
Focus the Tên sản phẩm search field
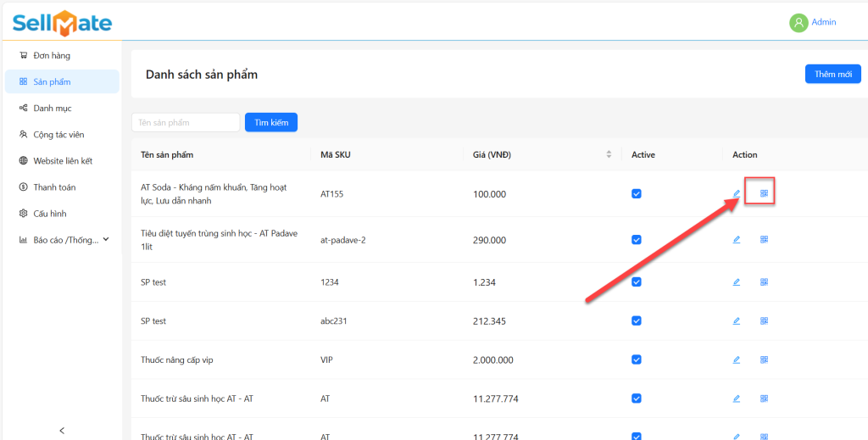[x=186, y=123]
